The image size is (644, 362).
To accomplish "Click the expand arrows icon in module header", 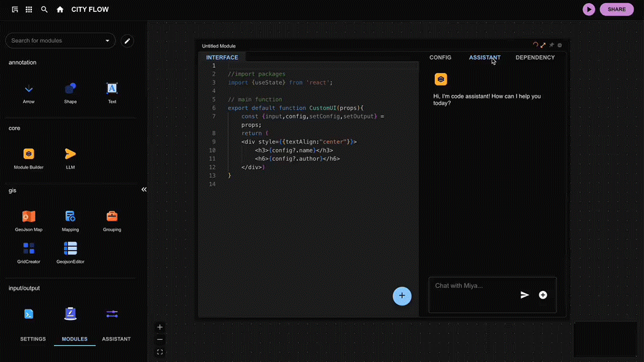I will tap(543, 45).
